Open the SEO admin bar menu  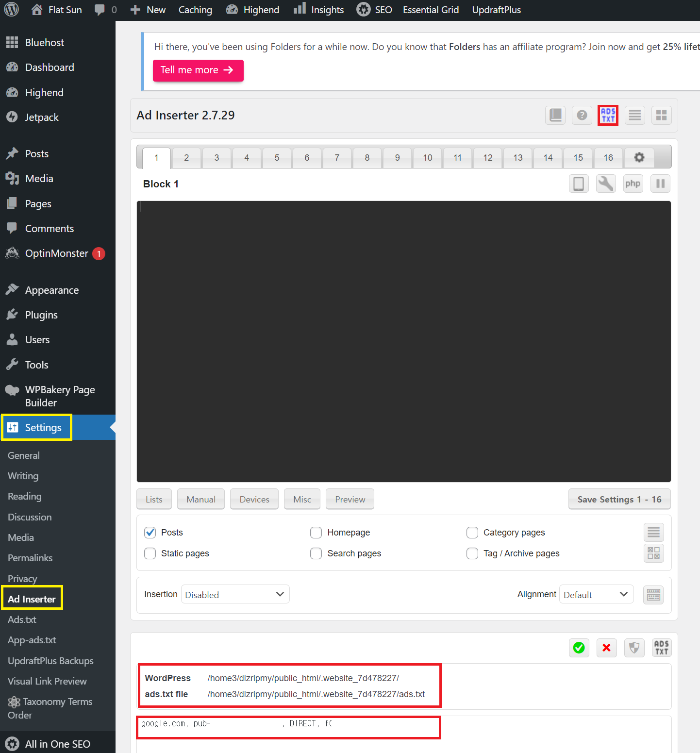point(374,10)
